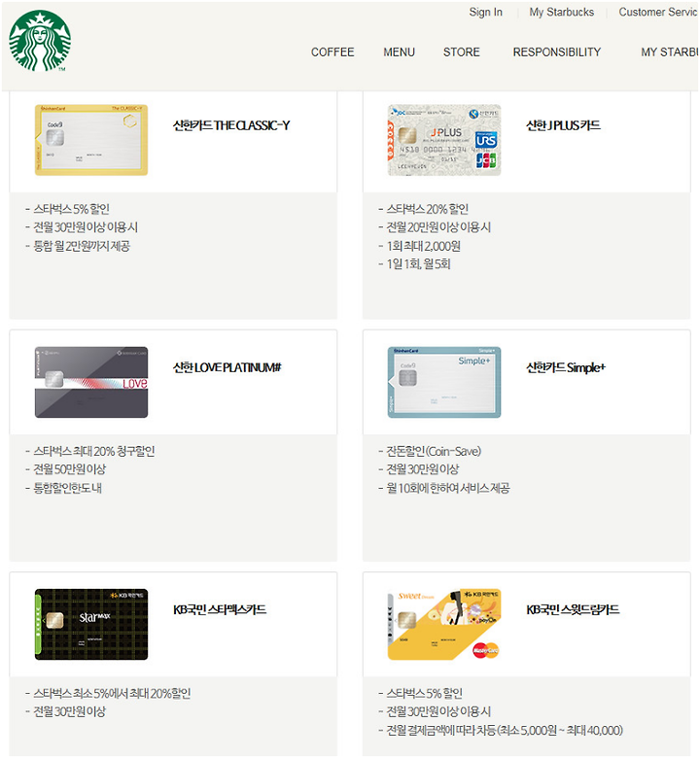700x758 pixels.
Task: Open the COFFEE menu
Action: pyautogui.click(x=332, y=52)
